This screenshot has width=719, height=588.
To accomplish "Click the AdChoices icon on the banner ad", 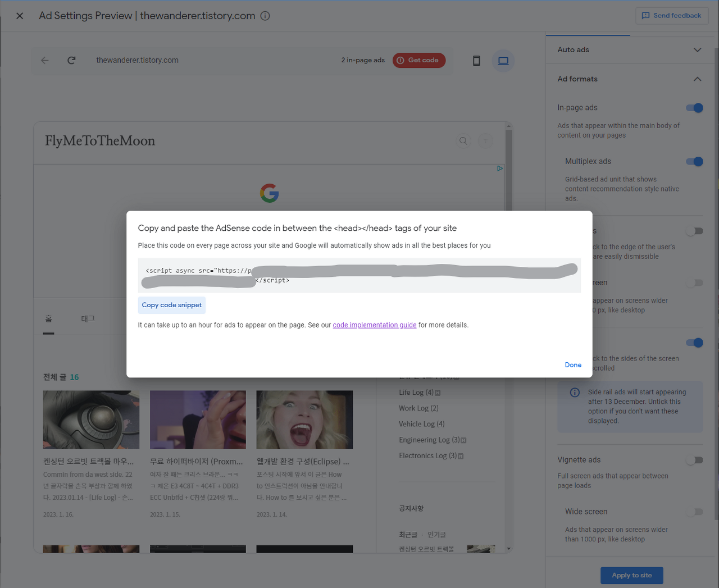I will 499,168.
